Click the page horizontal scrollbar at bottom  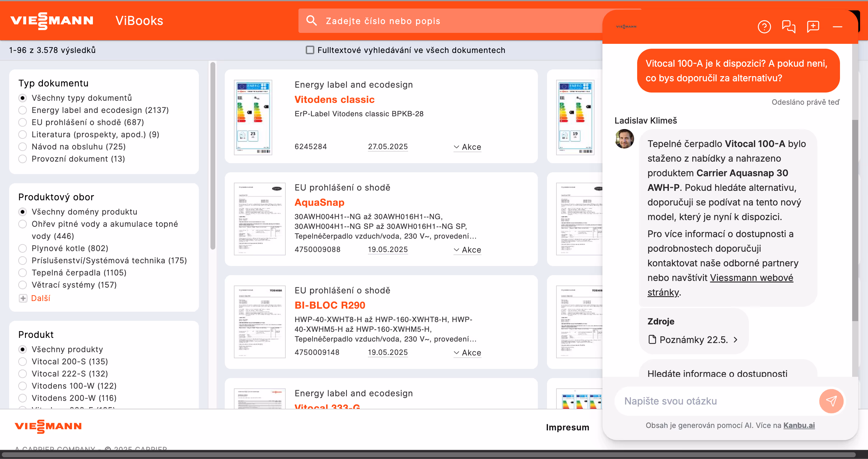(429, 455)
